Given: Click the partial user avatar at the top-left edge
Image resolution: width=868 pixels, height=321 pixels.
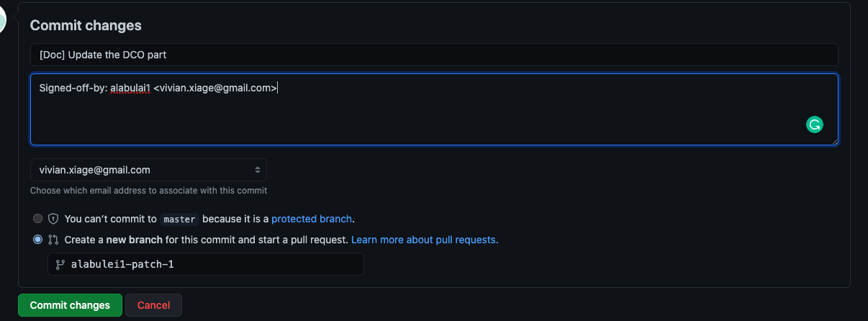Looking at the screenshot, I should tap(3, 19).
